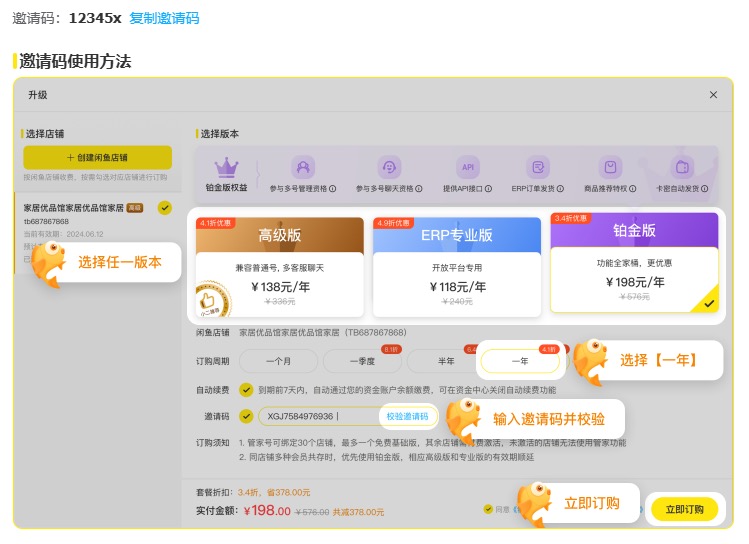Click the 参与多号聊天资格 icon
This screenshot has width=749, height=544.
[x=389, y=167]
